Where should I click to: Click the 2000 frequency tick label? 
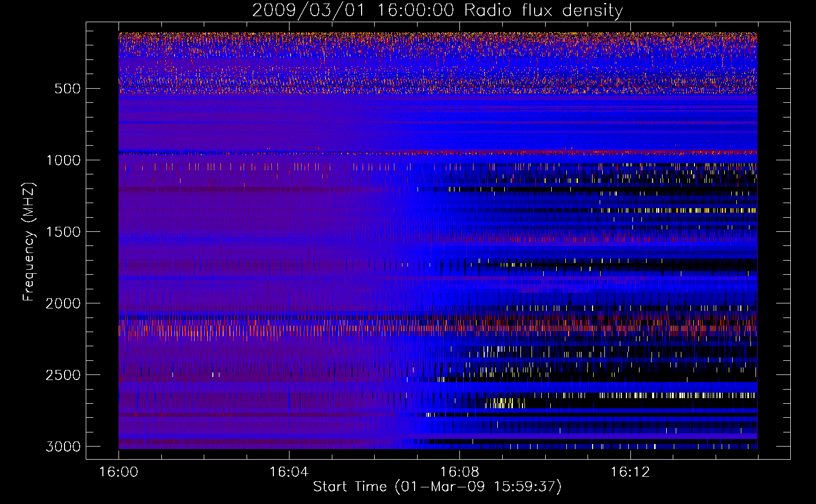tap(63, 303)
